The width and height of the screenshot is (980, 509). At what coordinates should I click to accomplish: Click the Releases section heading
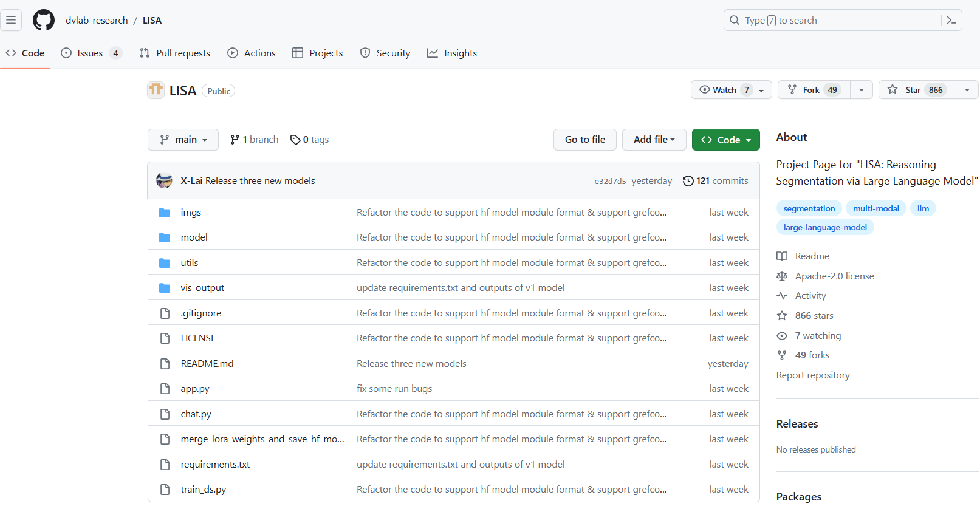[x=797, y=424]
